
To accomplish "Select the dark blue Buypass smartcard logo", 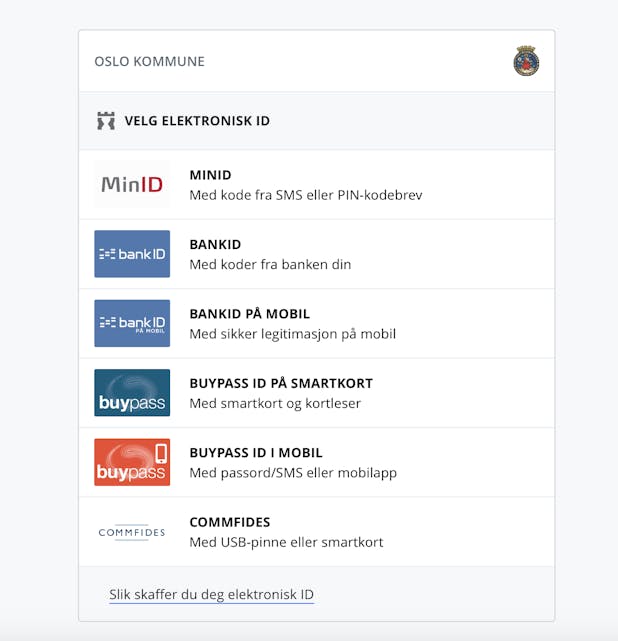I will click(x=132, y=393).
